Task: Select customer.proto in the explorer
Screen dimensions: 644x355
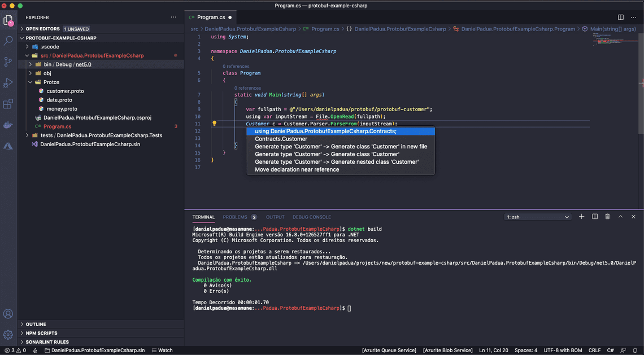Action: point(65,91)
